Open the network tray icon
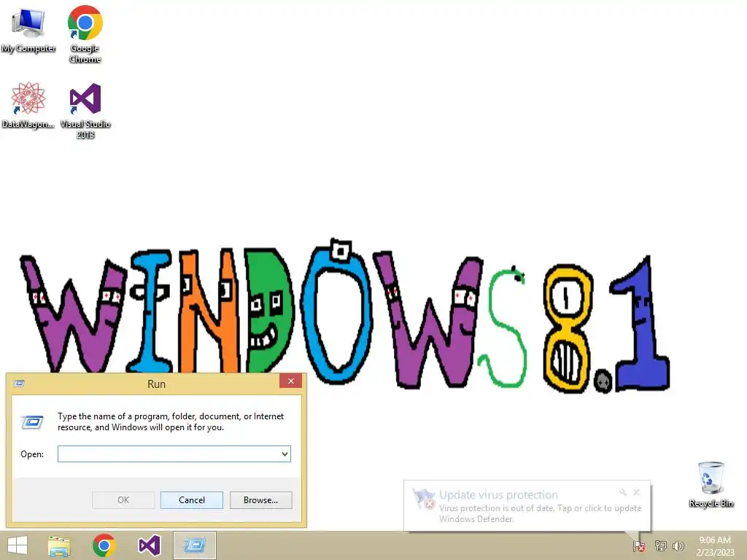Viewport: 747px width, 560px height. 660,545
